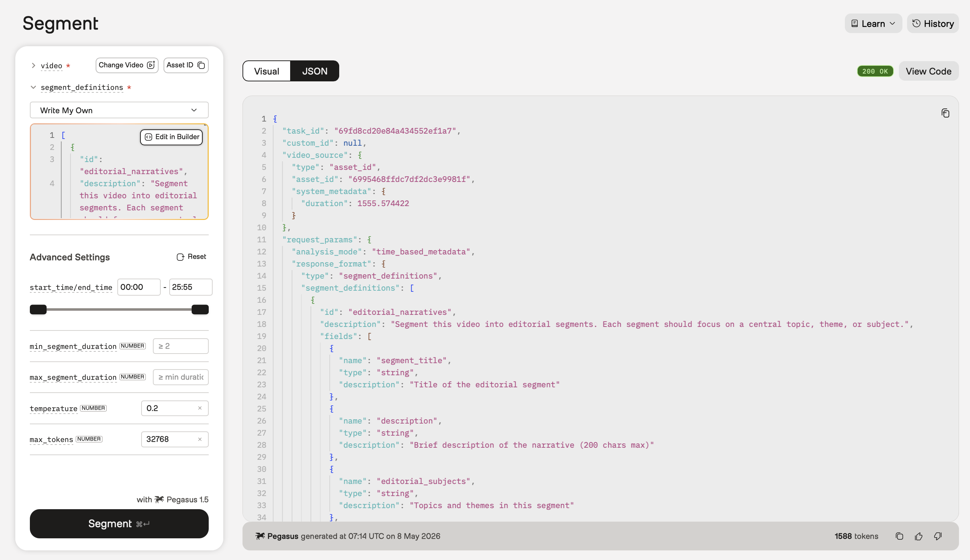Click the min_segment_duration label

73,346
